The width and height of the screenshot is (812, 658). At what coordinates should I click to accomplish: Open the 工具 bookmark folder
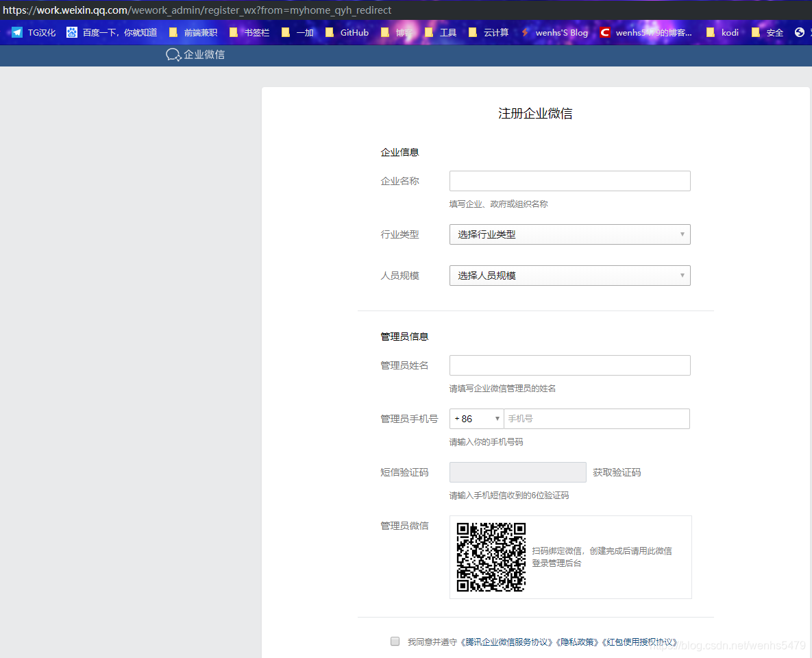441,33
